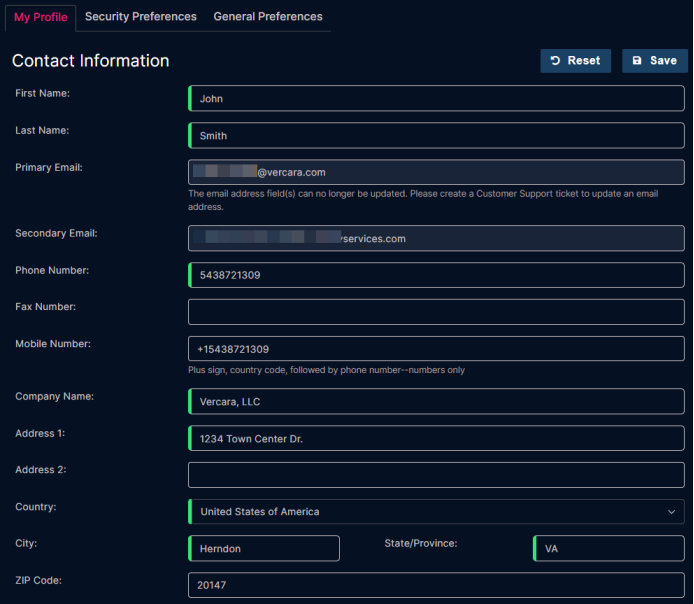This screenshot has width=694, height=604.
Task: Edit the City field showing Herndon
Action: point(264,549)
